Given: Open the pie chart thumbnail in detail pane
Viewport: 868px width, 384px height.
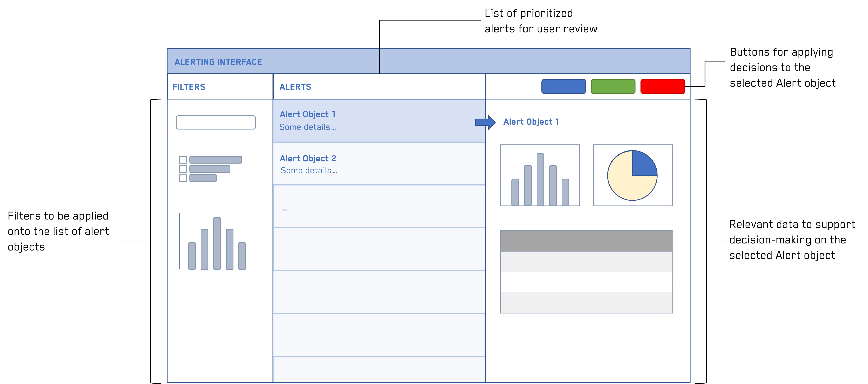Looking at the screenshot, I should 633,175.
